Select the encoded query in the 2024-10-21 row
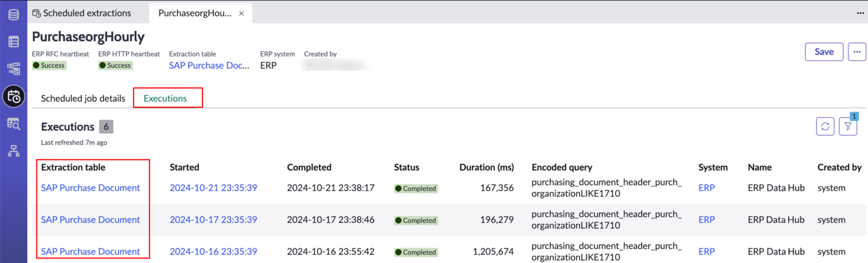The image size is (868, 263). [607, 188]
